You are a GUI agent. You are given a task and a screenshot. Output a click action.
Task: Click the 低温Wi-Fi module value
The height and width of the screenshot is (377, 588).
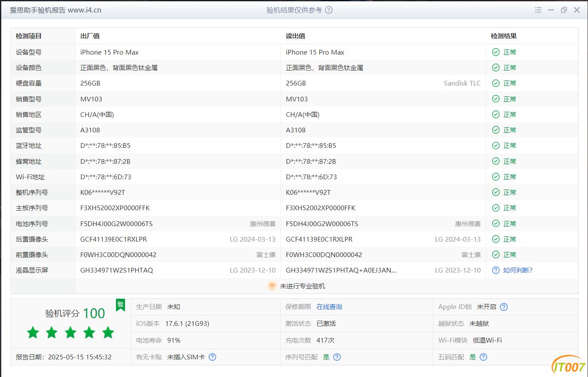pos(487,340)
